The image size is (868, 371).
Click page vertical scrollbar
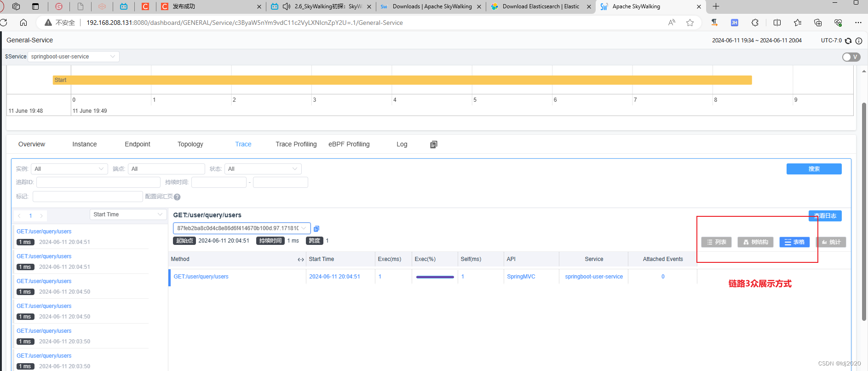864,212
